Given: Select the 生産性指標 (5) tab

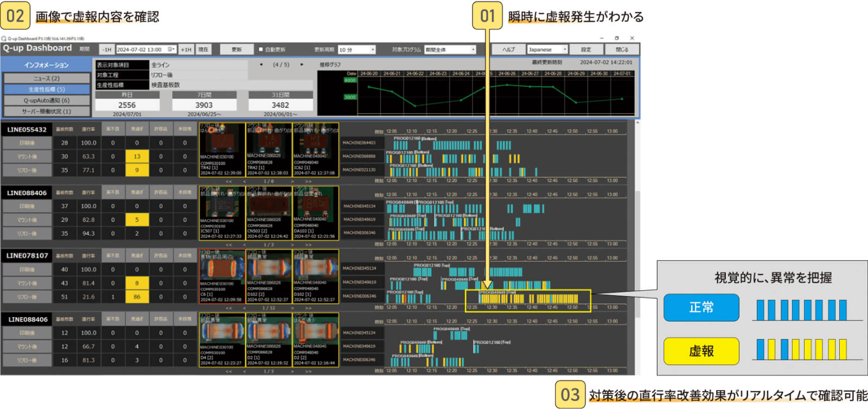Looking at the screenshot, I should pyautogui.click(x=47, y=89).
